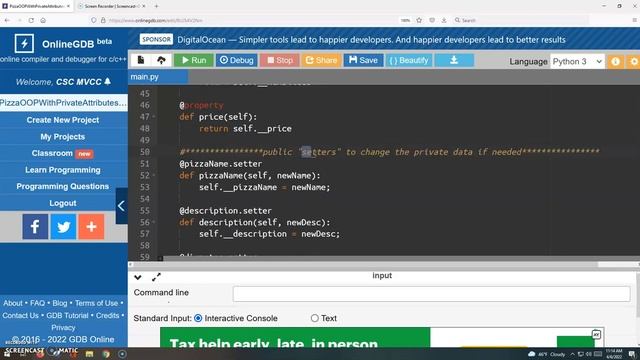
Task: Open the Language dropdown showing Python 3
Action: (577, 62)
